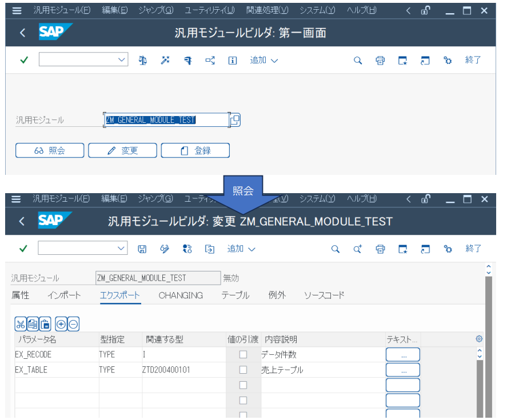The width and height of the screenshot is (507, 420).
Task: Click the table row up/down stepper
Action: tap(480, 353)
